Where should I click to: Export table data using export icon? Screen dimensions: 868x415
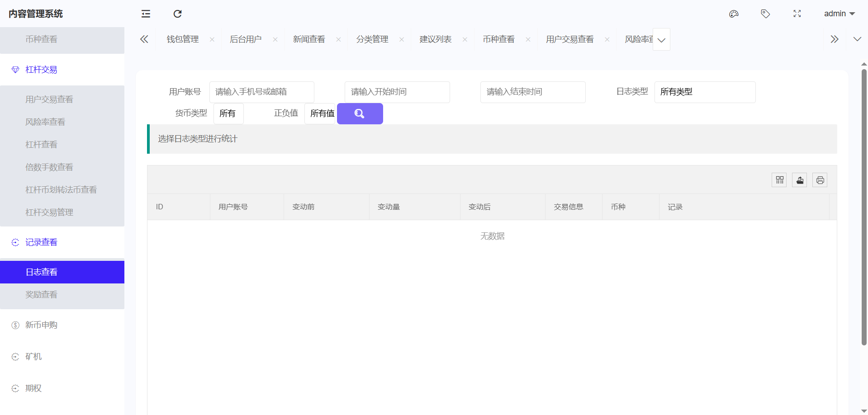[x=800, y=180]
